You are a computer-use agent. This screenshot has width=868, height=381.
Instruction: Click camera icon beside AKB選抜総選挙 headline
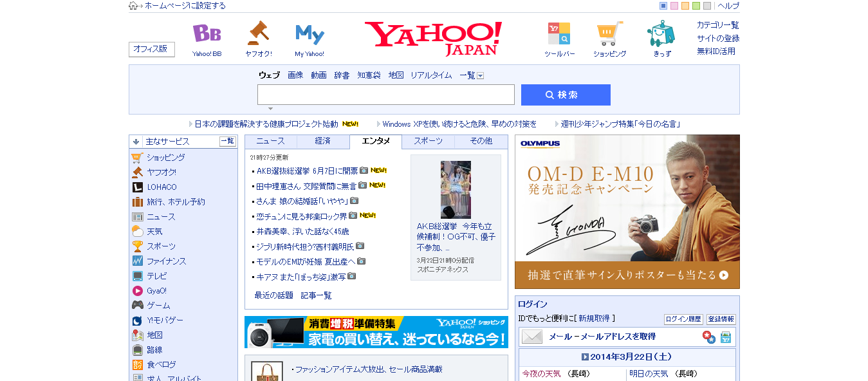364,171
